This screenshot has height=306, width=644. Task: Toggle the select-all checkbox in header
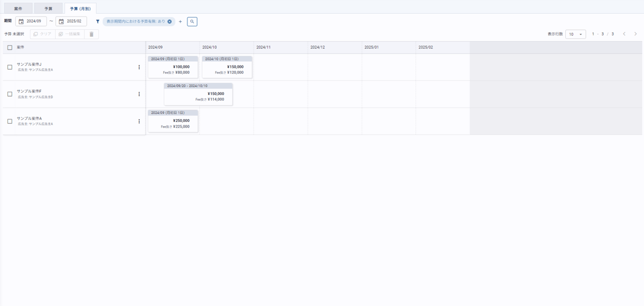coord(10,48)
